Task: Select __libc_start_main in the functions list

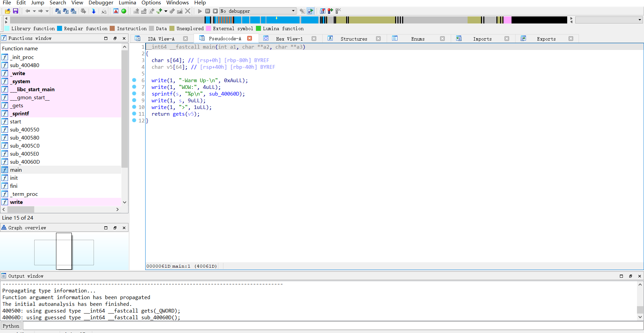Action: 61,89
